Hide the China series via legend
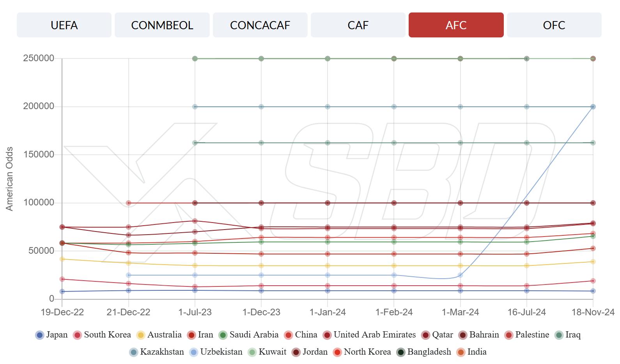 click(289, 335)
